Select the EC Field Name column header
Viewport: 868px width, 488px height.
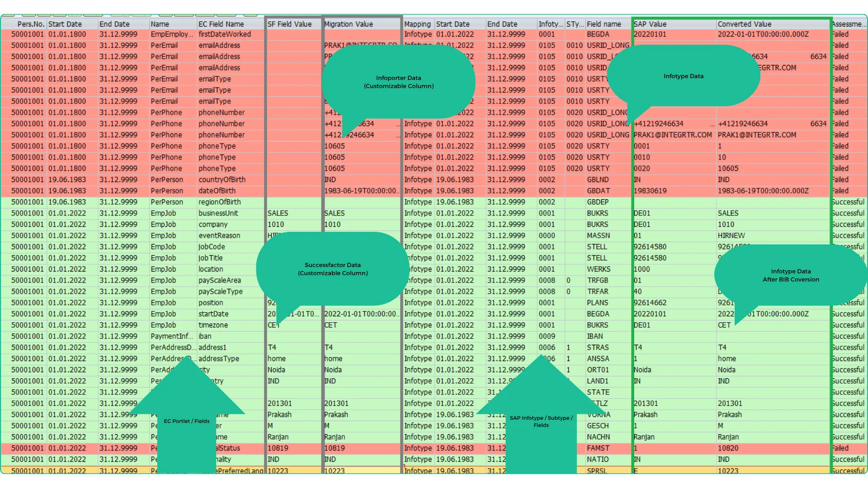pos(231,24)
